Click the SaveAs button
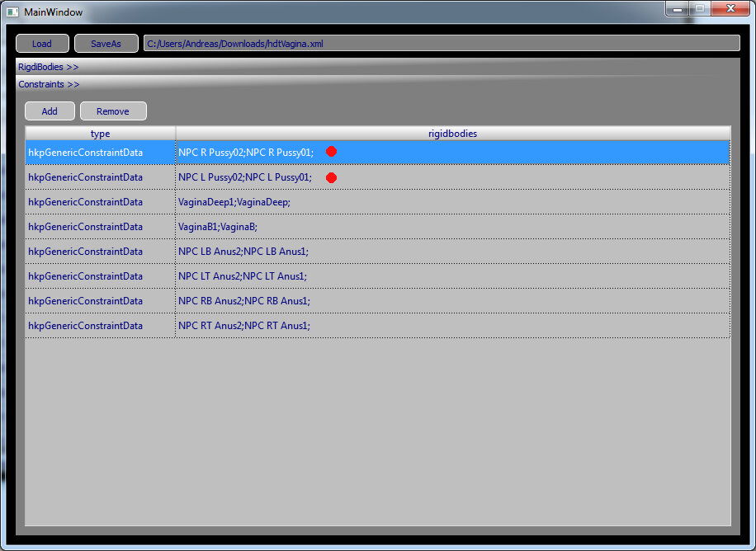The image size is (756, 551). tap(106, 44)
